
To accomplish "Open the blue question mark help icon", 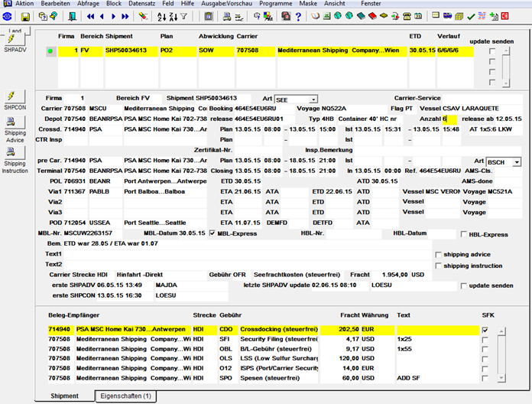I will (298, 16).
